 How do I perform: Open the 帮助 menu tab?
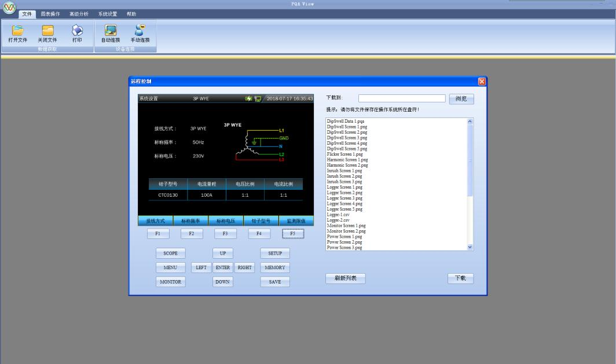pos(131,14)
